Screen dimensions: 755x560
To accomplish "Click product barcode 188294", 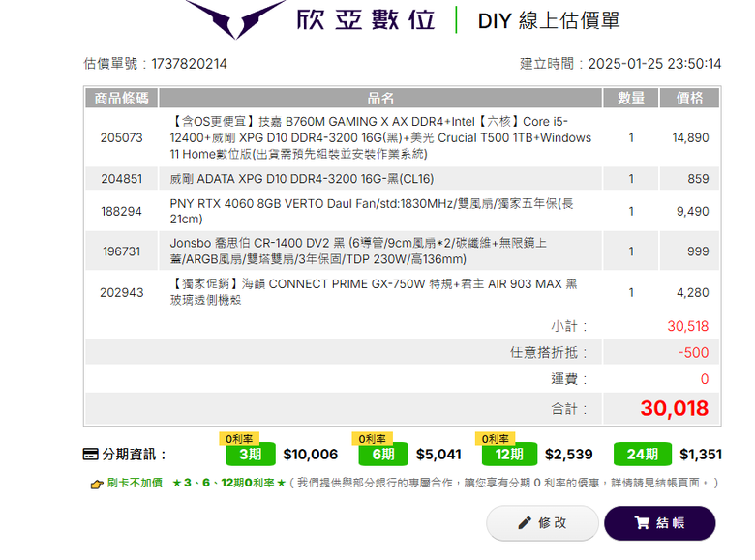I will [x=121, y=211].
